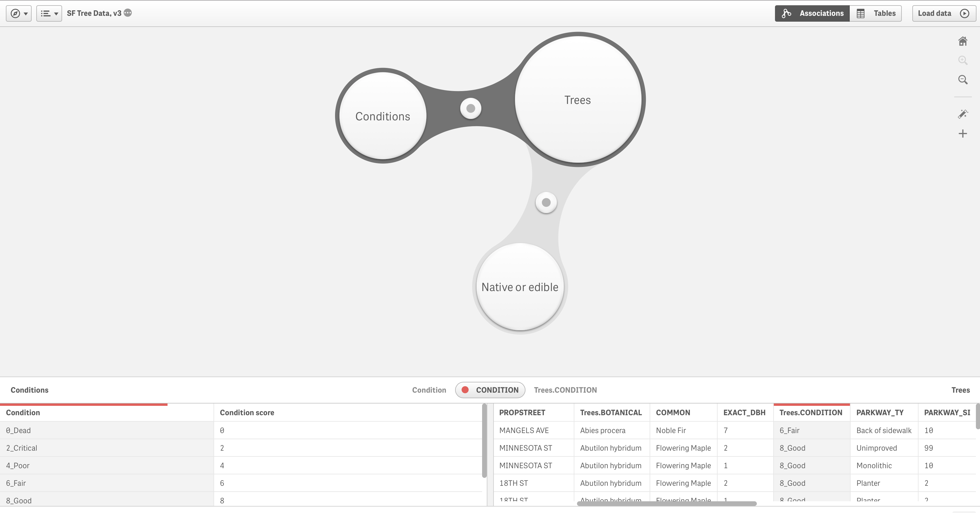980x513 pixels.
Task: Click the info icon next to SF Tree Data
Action: point(128,13)
